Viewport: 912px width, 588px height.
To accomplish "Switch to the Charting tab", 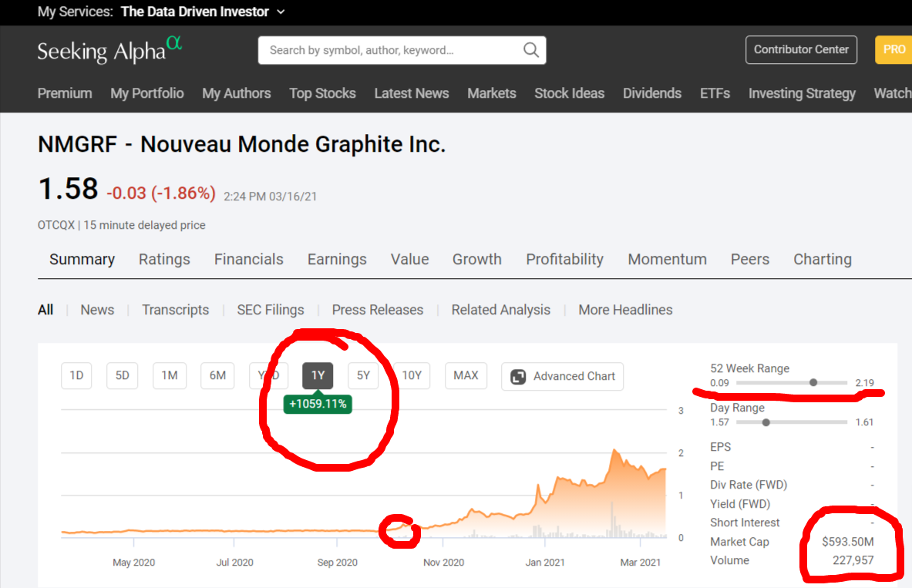I will 823,260.
